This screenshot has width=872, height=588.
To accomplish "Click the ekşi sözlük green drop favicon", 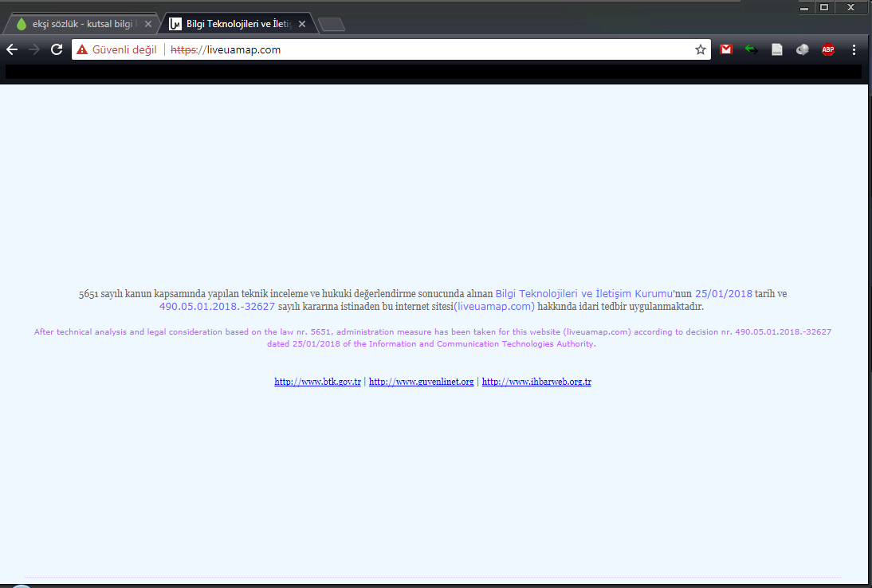I will click(22, 24).
